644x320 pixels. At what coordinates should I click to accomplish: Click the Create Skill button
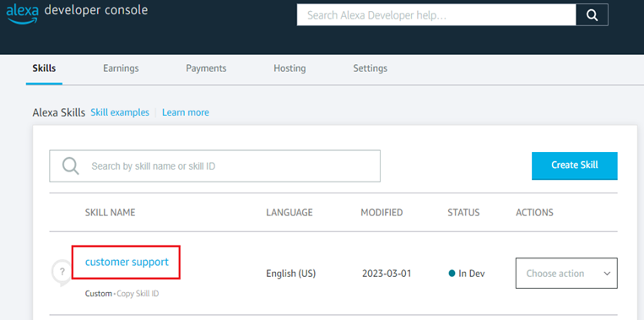(575, 166)
